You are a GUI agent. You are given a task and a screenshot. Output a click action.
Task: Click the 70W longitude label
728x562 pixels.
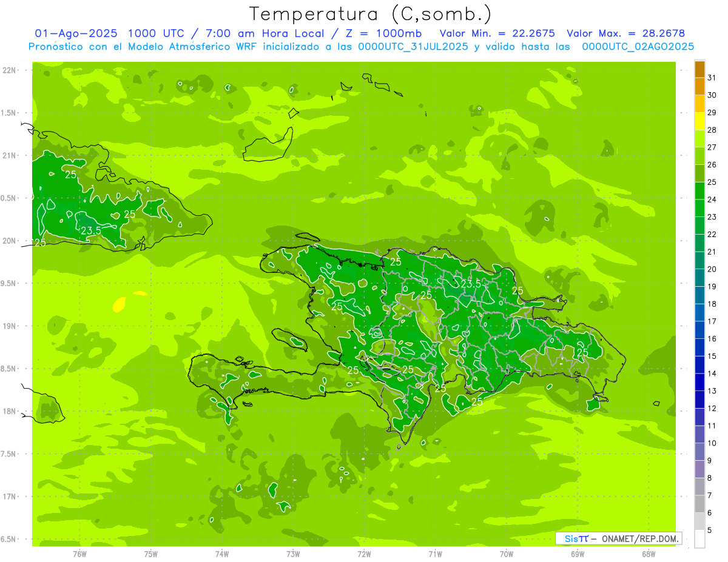507,554
